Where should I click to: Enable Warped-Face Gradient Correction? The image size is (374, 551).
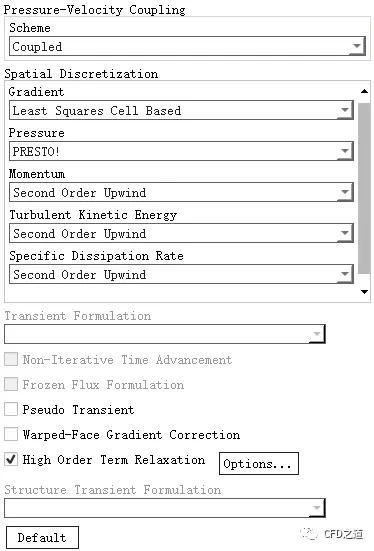pyautogui.click(x=11, y=434)
